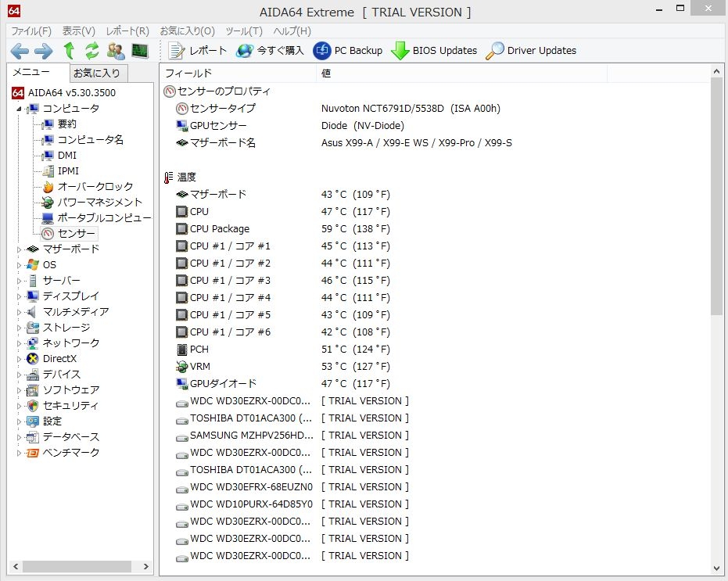Open Driver Updates from toolbar

[x=531, y=51]
